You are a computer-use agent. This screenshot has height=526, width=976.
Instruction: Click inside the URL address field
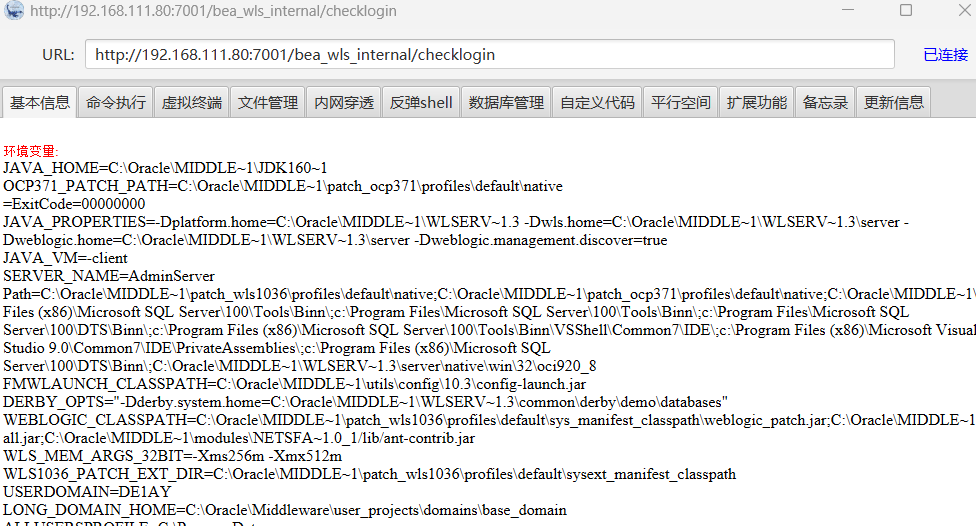(490, 55)
